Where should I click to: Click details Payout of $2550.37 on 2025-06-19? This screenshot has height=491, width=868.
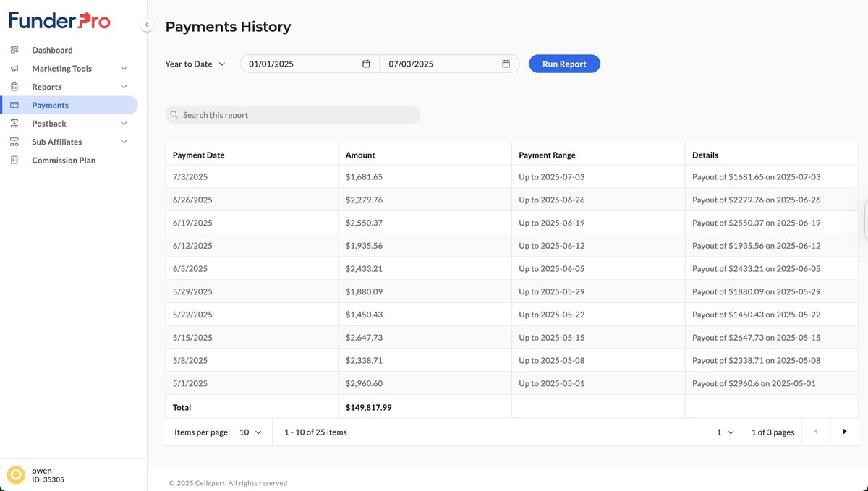coord(756,223)
